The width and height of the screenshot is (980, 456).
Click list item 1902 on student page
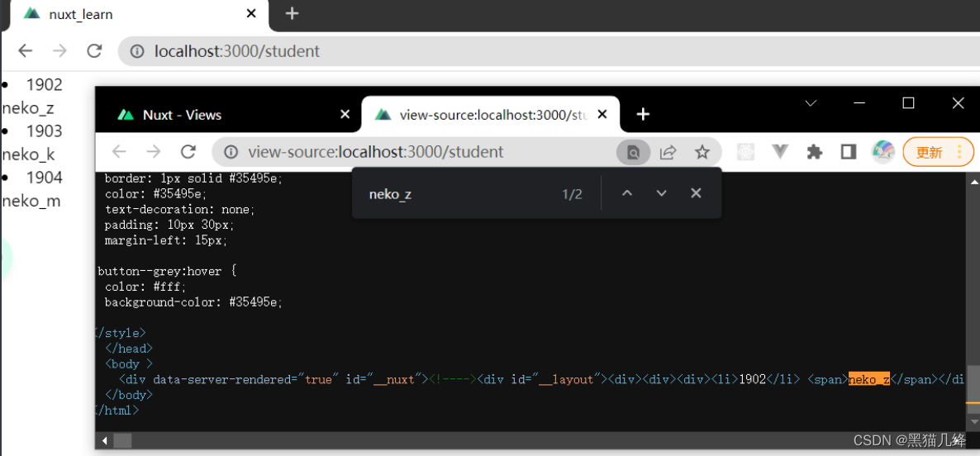pos(45,85)
